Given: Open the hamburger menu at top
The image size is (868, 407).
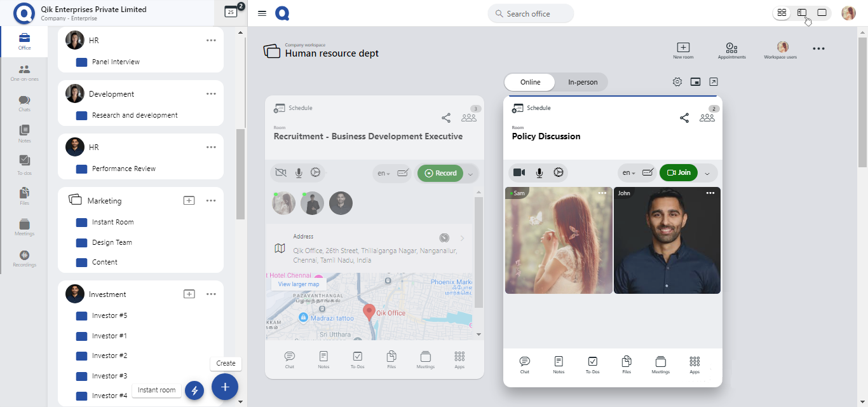Looking at the screenshot, I should (262, 13).
